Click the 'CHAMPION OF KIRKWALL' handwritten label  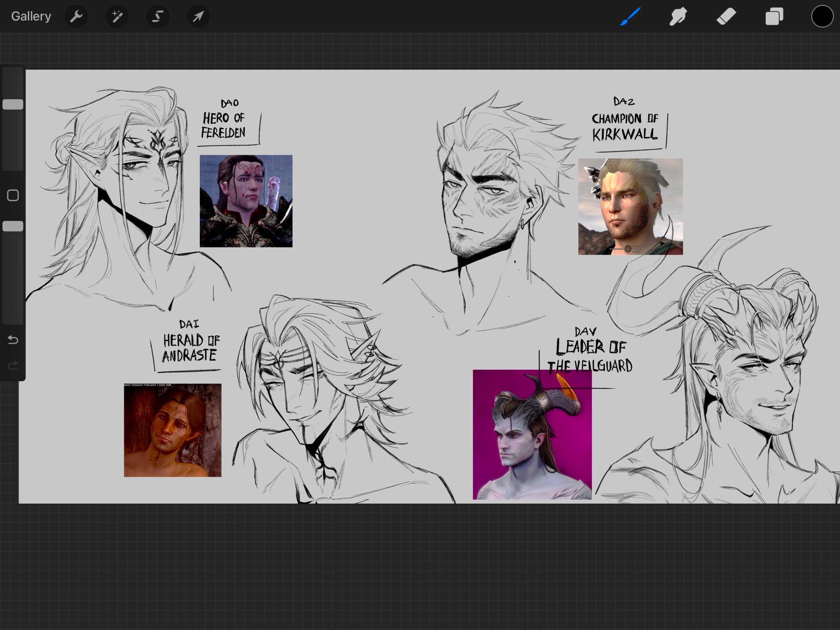(625, 127)
